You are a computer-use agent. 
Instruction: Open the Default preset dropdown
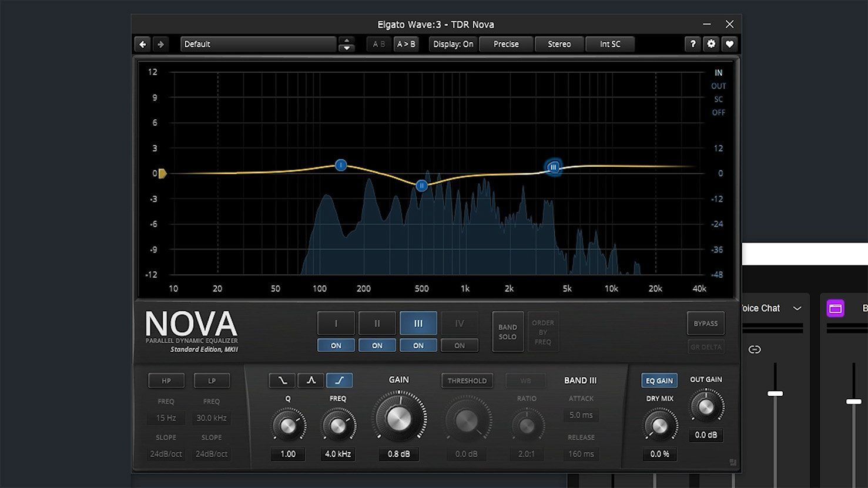[257, 44]
